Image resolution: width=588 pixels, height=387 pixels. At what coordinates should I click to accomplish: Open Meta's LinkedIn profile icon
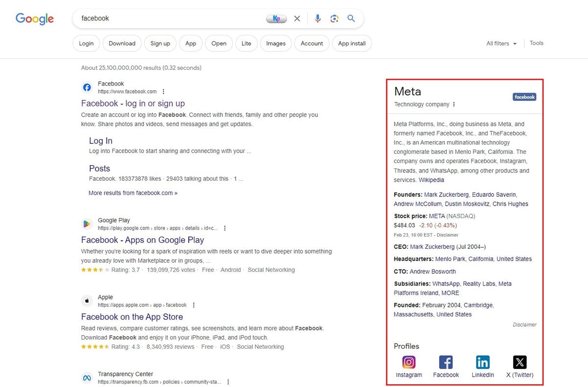483,363
